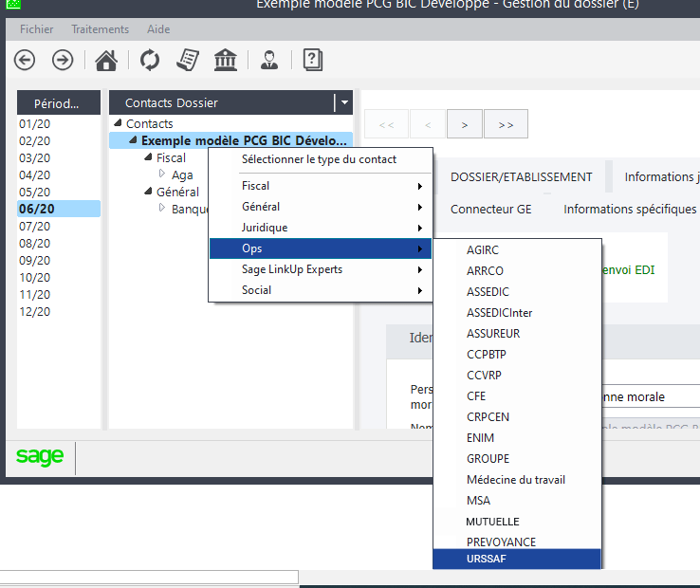
Task: Collapse the Fiscal tree branch
Action: tap(148, 157)
